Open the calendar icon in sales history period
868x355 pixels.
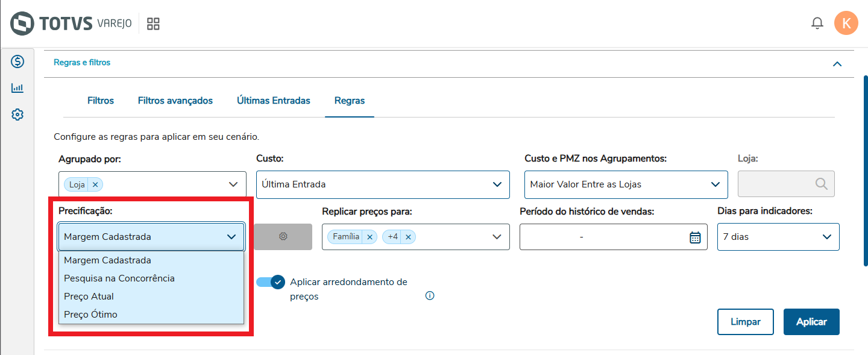[x=695, y=237]
